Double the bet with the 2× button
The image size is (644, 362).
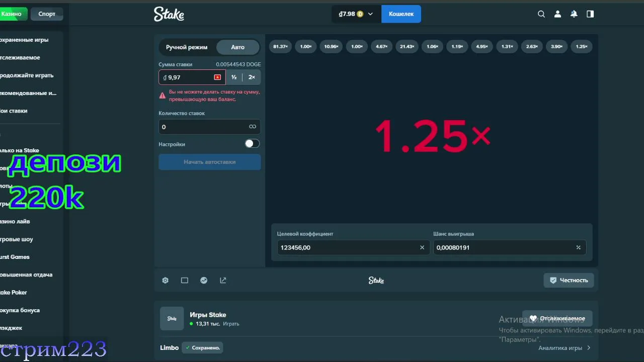pos(252,77)
